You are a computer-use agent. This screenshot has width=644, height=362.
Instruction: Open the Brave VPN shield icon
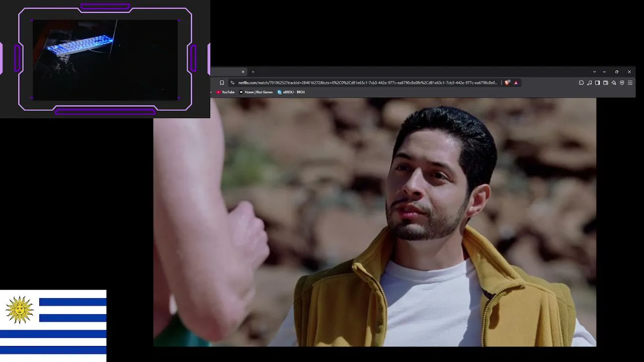[x=622, y=82]
